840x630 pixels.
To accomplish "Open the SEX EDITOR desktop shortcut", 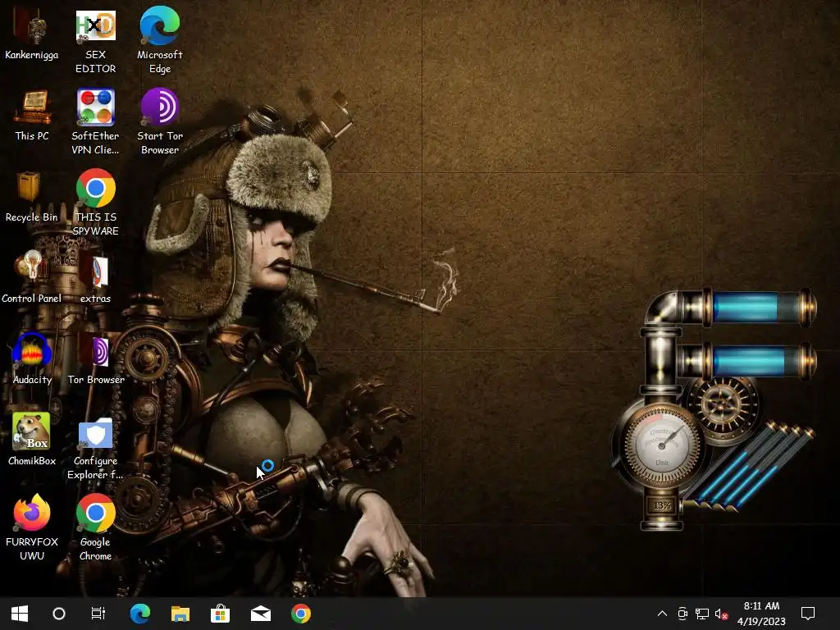I will click(x=95, y=40).
